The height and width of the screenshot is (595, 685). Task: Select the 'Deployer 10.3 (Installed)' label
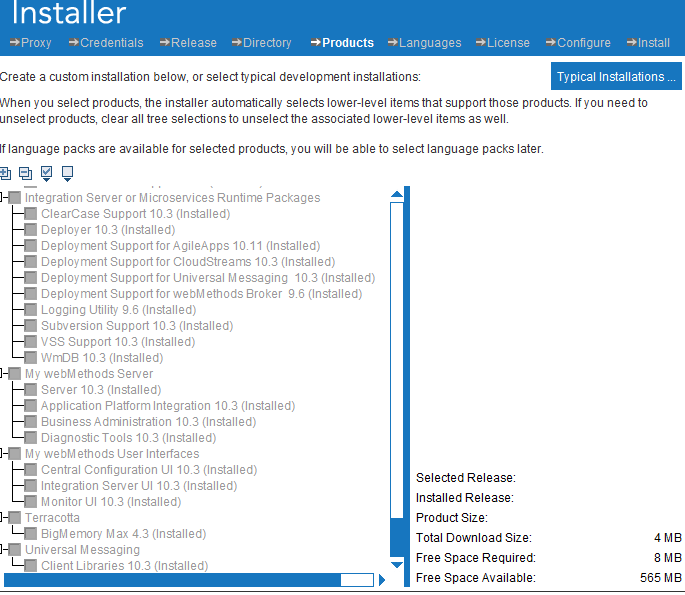click(108, 230)
